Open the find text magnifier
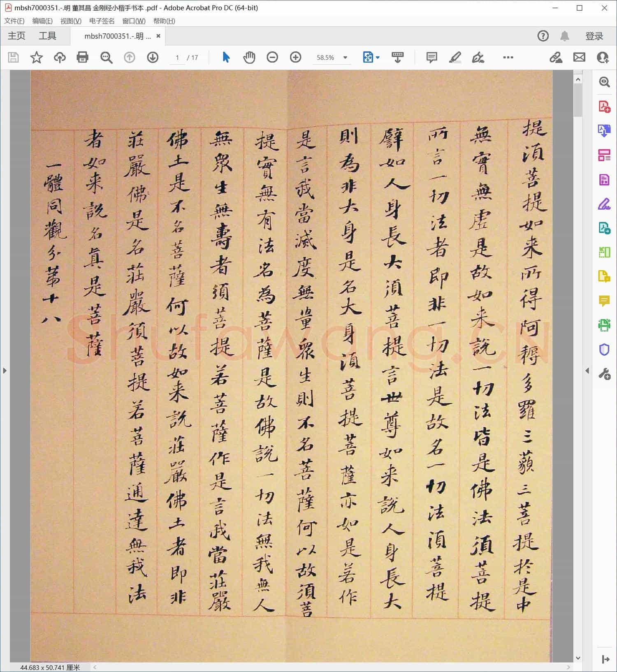This screenshot has height=672, width=617. (x=106, y=57)
